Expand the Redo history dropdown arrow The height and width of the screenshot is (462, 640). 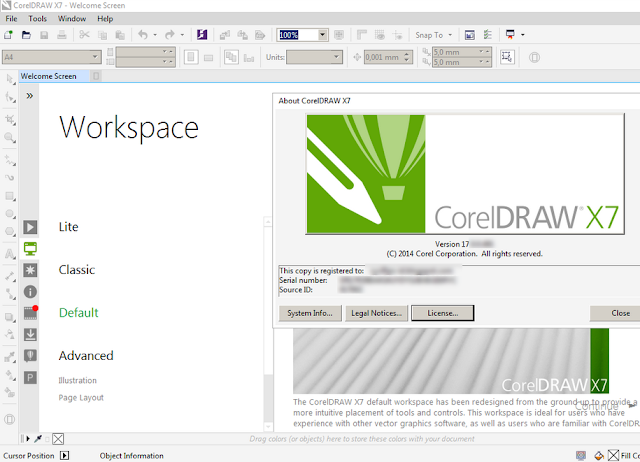pyautogui.click(x=182, y=35)
